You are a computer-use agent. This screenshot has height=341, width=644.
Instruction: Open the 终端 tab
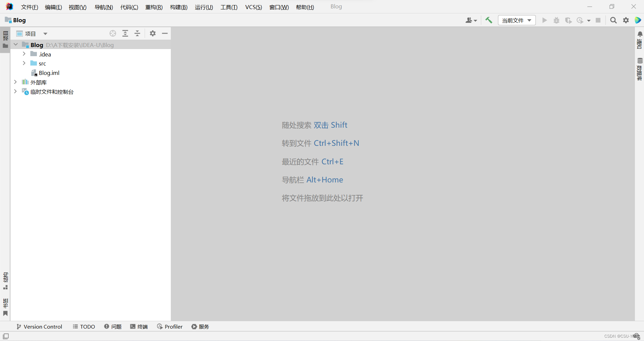pyautogui.click(x=139, y=327)
